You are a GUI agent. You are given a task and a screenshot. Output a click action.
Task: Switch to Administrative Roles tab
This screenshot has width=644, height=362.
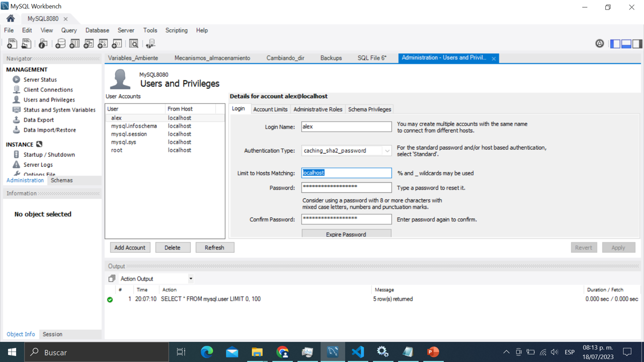[x=317, y=109]
